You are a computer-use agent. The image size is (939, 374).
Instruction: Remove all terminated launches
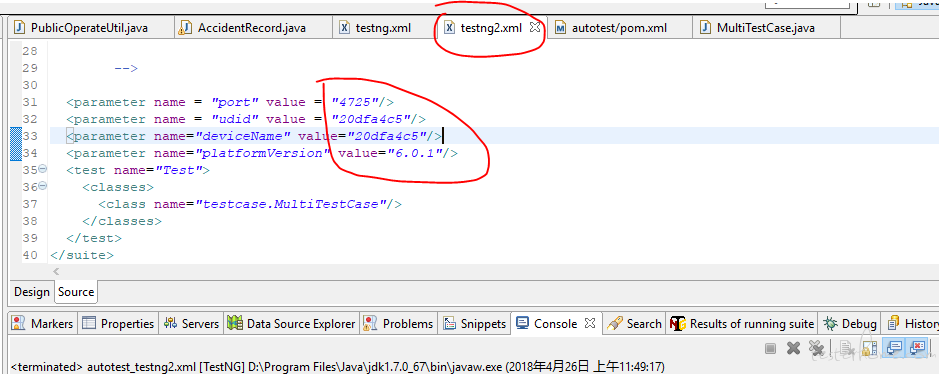[815, 348]
